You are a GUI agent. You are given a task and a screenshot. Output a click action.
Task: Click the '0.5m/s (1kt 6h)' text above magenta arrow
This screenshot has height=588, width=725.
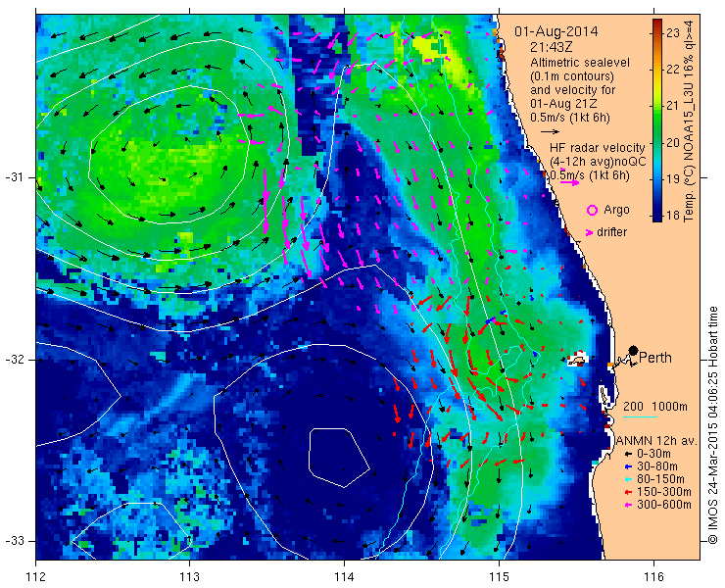590,175
